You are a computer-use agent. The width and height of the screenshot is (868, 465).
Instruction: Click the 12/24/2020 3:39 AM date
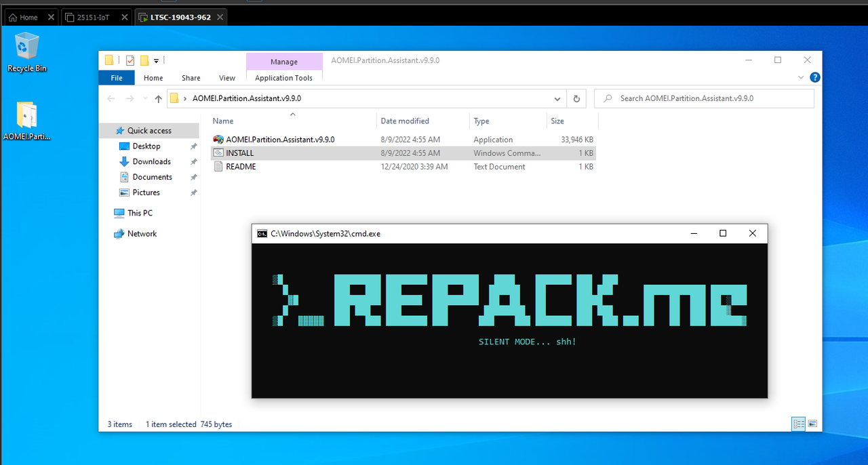[414, 167]
